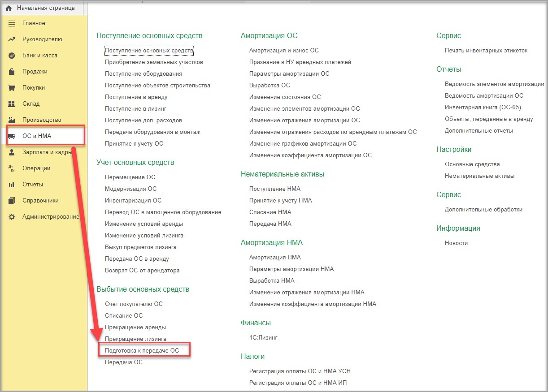
Task: Open Дополнительные отчеты
Action: click(479, 130)
